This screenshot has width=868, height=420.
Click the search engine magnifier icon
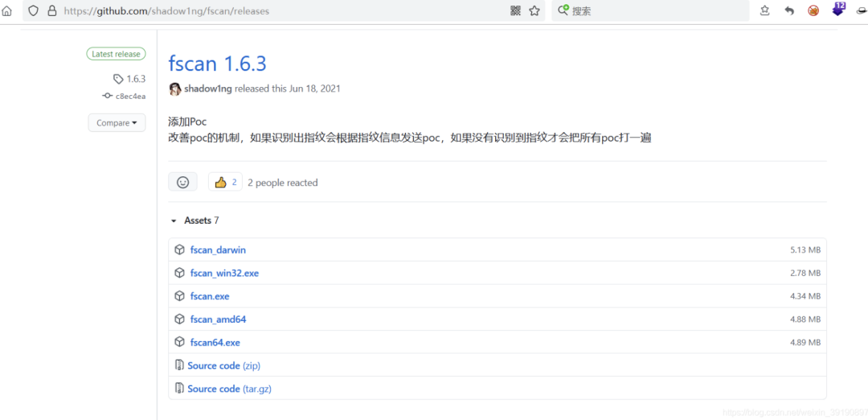[563, 10]
